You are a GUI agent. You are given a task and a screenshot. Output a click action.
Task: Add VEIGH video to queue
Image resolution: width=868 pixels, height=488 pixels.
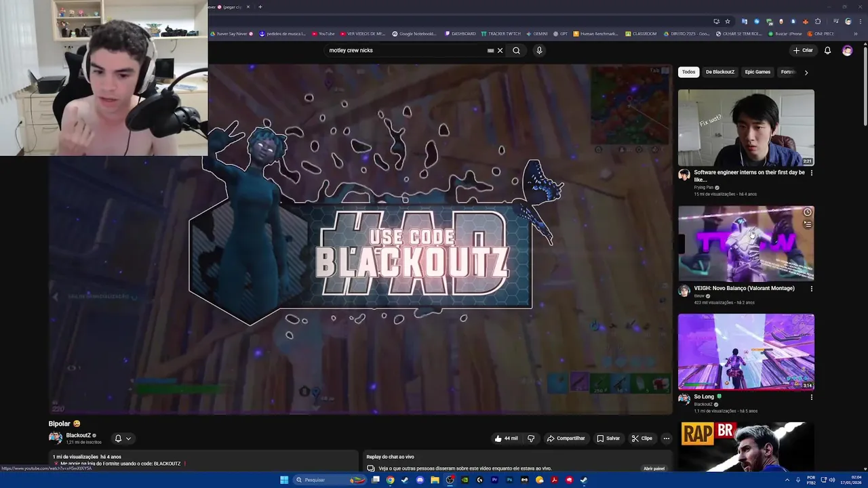[x=808, y=224]
